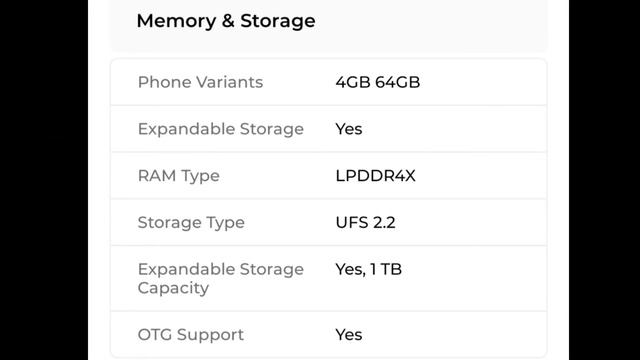Click the word Storage in the heading
This screenshot has width=640, height=360.
click(x=278, y=21)
